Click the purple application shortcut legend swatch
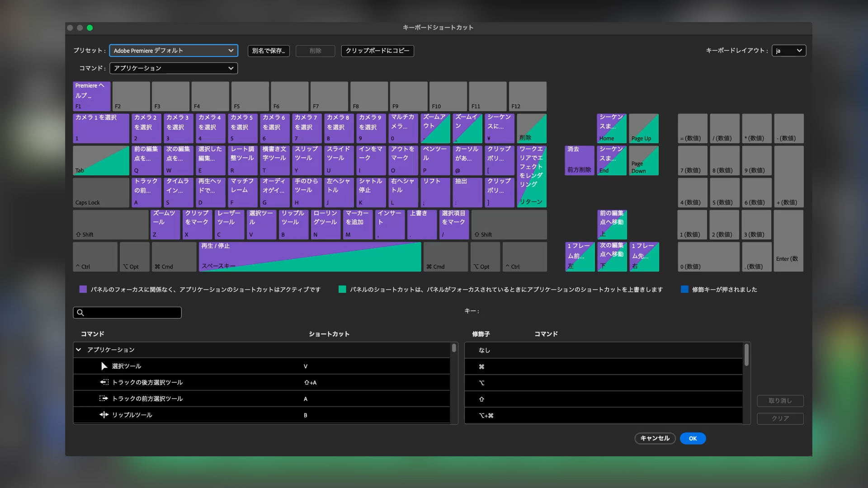The image size is (868, 488). 83,290
